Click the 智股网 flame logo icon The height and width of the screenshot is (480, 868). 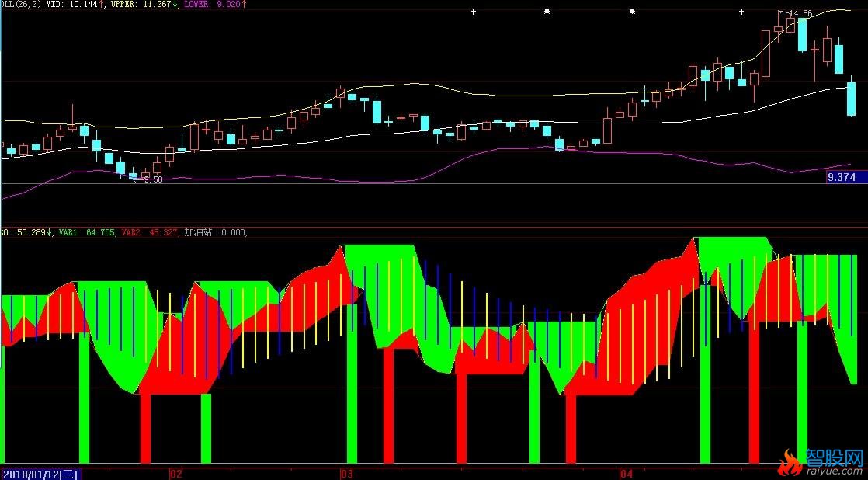click(790, 464)
